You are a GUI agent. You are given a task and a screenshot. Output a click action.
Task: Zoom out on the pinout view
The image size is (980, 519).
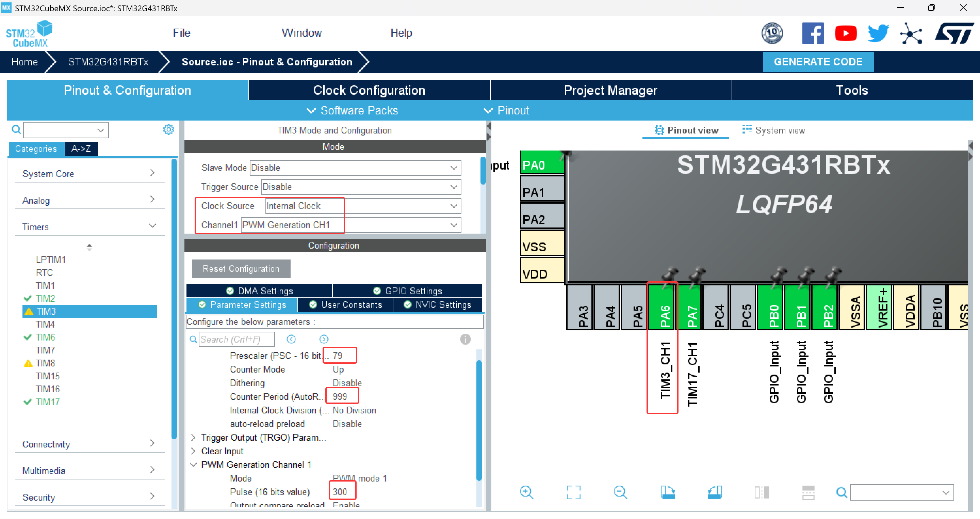620,492
